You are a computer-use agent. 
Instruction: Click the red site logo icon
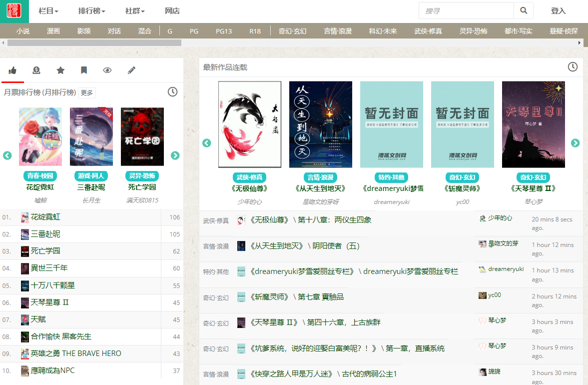coord(14,11)
